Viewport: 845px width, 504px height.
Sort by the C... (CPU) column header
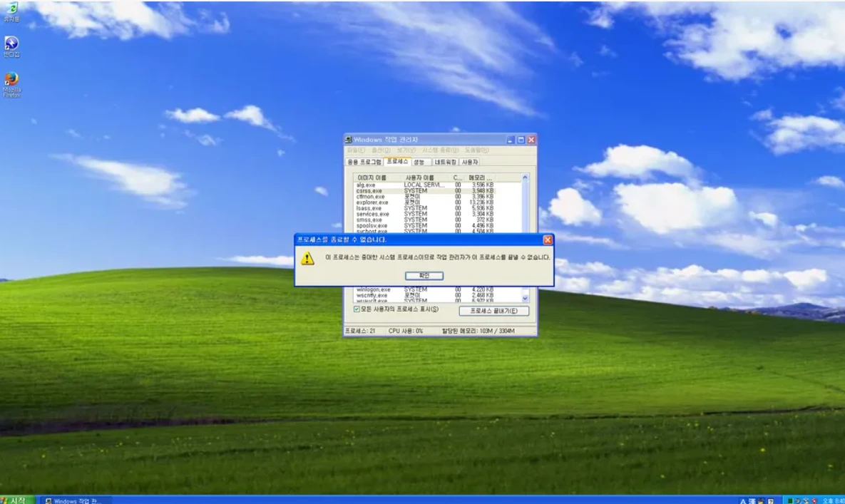point(457,178)
